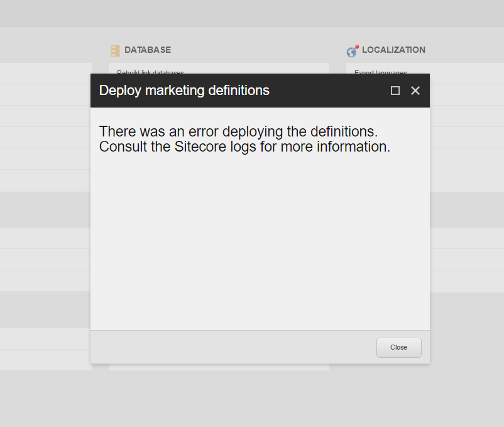504x427 pixels.
Task: Click the Database section icon
Action: [115, 50]
